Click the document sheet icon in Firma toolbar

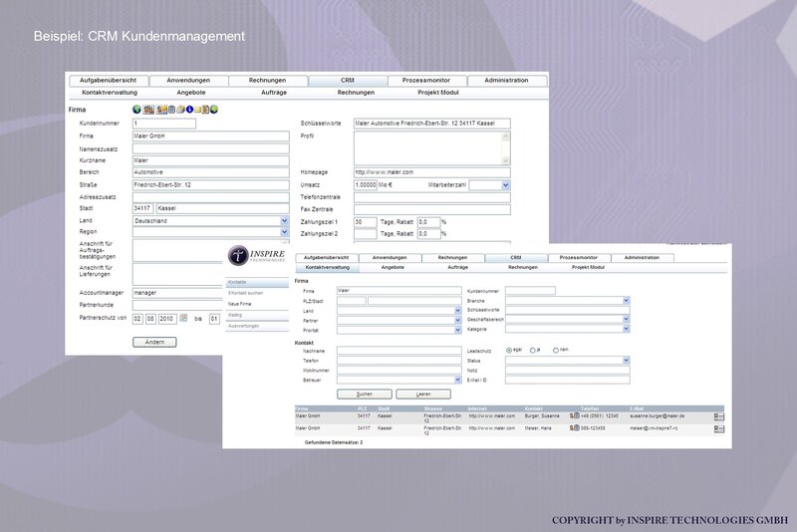tap(205, 110)
